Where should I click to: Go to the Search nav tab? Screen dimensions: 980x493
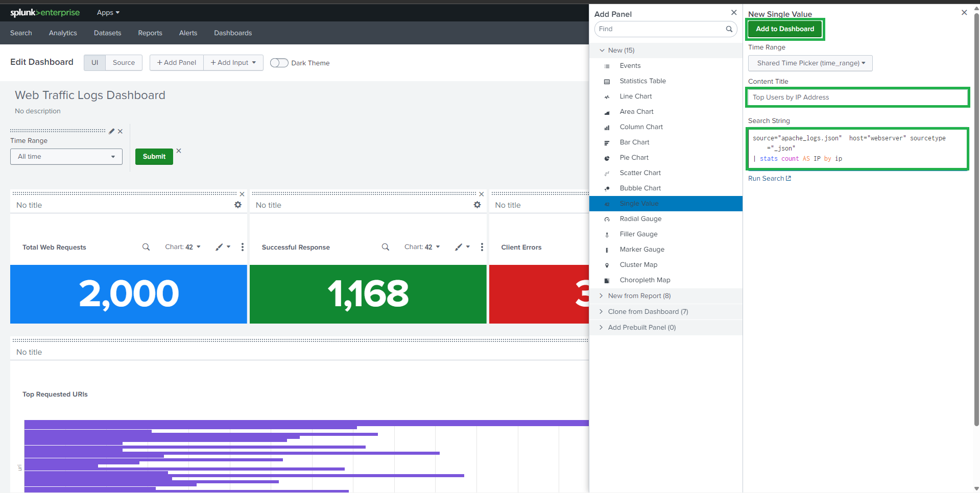pos(21,33)
